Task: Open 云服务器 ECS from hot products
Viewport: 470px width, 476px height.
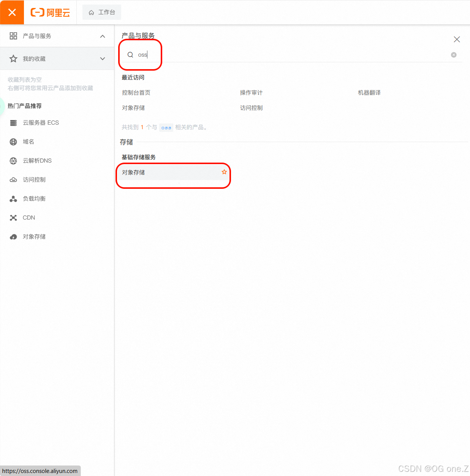Action: click(41, 123)
